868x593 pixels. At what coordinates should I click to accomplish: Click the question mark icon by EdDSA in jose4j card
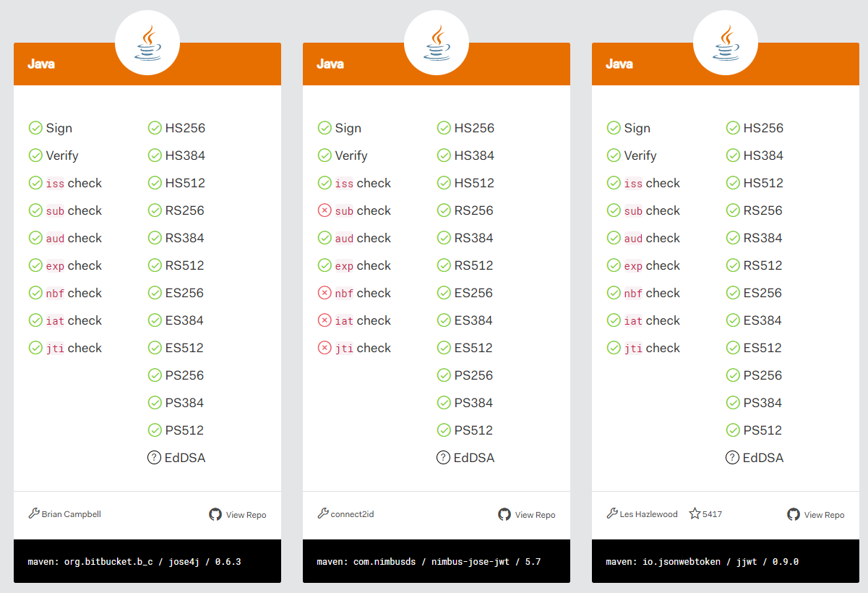click(x=155, y=458)
